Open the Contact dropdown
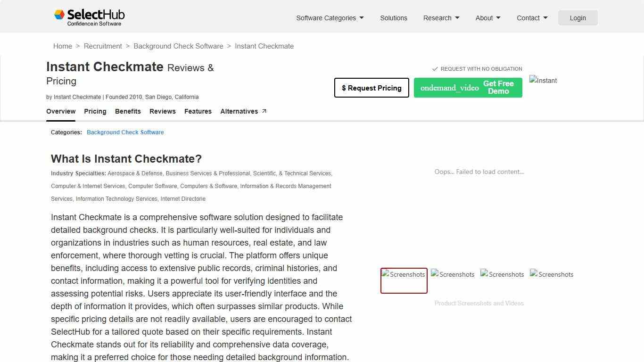 click(532, 18)
